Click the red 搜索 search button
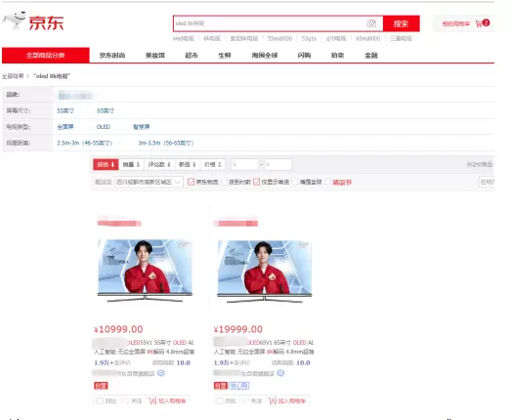Screen dimensions: 512x420 pos(401,23)
